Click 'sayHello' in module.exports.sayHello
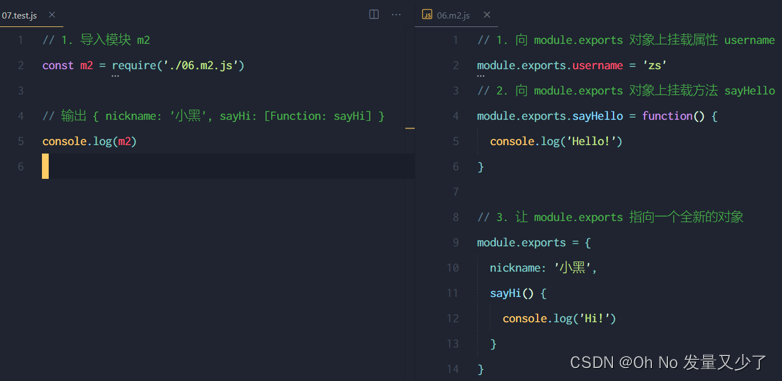The height and width of the screenshot is (381, 782). [597, 116]
